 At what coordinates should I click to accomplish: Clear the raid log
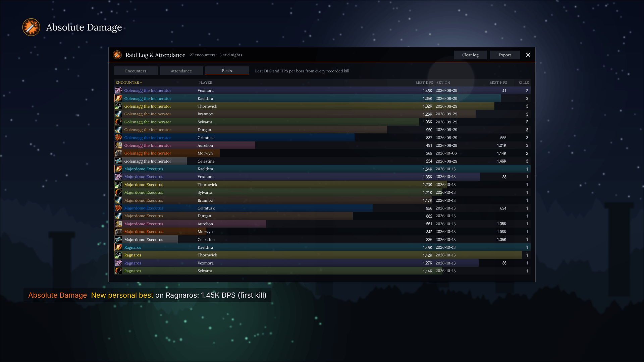pos(470,55)
